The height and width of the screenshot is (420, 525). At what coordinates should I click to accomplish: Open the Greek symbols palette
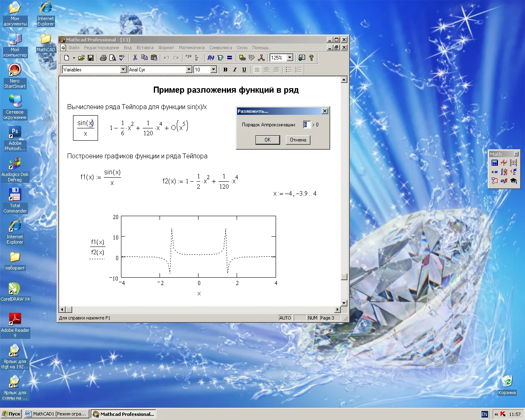(x=504, y=181)
